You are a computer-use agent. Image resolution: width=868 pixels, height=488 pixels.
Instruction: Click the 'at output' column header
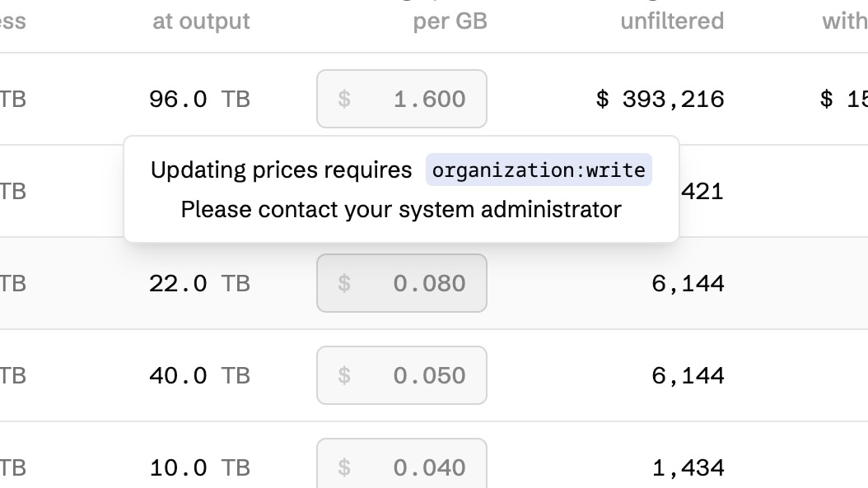click(x=199, y=21)
